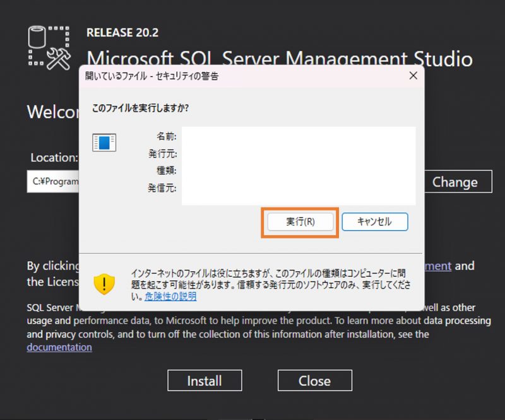
Task: Click the Change location button
Action: [x=458, y=182]
